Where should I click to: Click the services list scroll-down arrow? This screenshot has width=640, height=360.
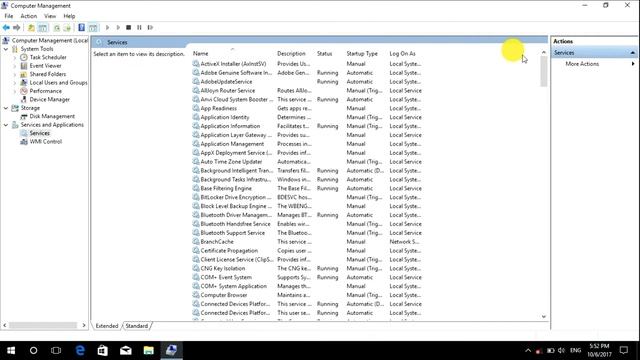pyautogui.click(x=544, y=317)
